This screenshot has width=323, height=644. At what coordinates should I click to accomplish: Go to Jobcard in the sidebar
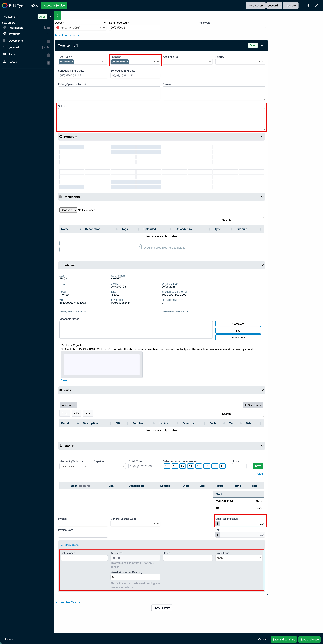click(14, 48)
